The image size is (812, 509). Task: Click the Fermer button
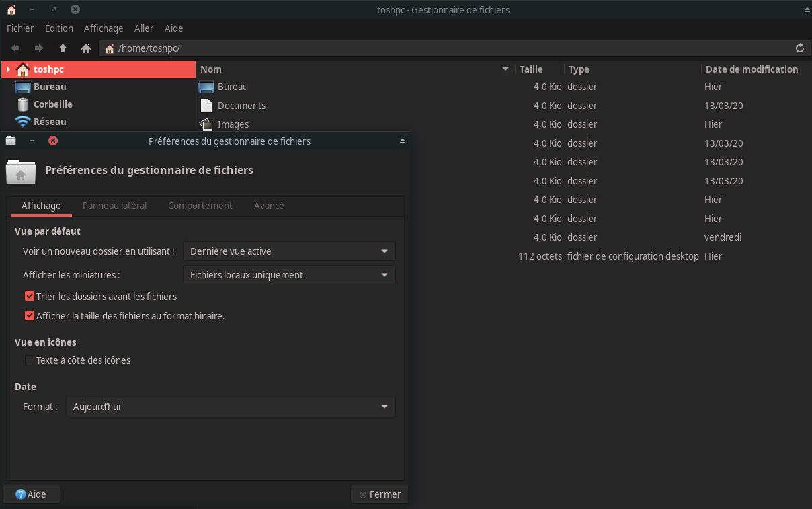point(380,494)
